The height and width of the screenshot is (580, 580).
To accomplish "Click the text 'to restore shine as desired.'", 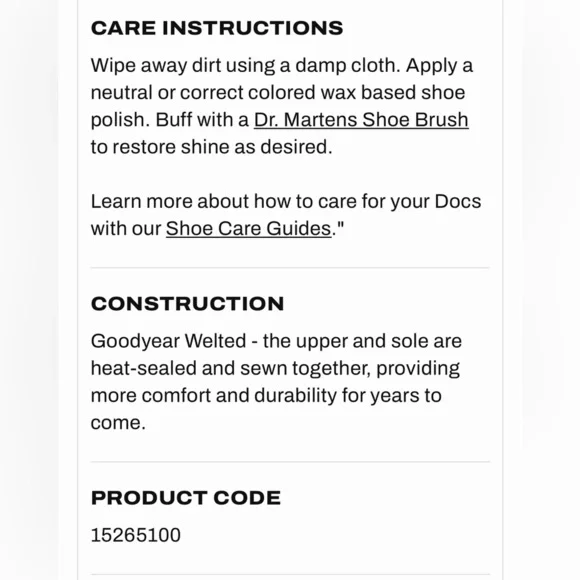I will tap(212, 147).
